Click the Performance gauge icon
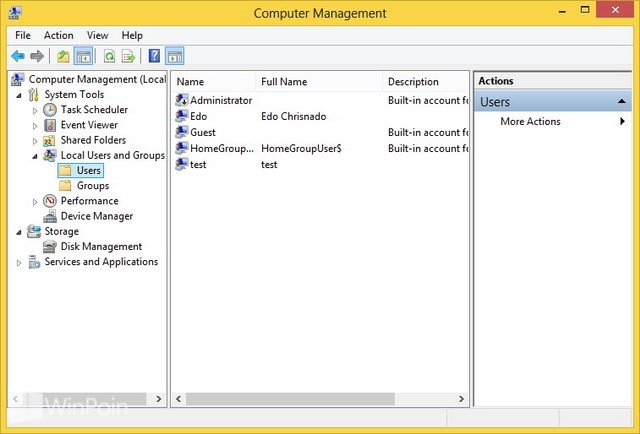Image resolution: width=640 pixels, height=434 pixels. [50, 201]
